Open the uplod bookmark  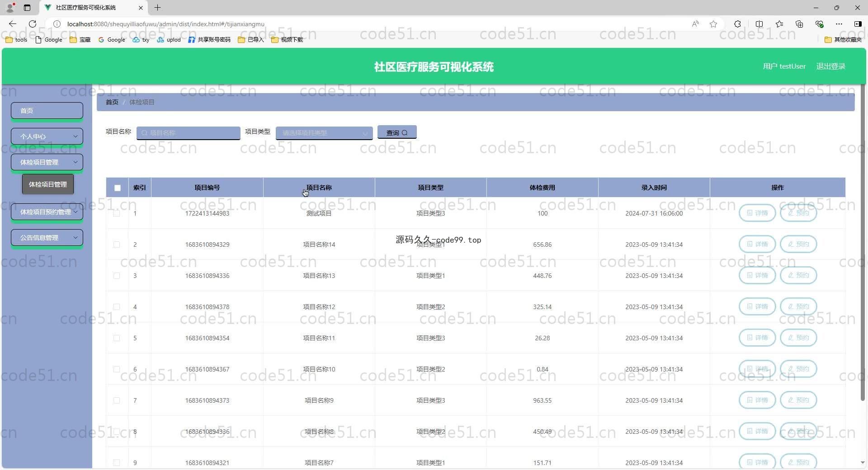click(169, 40)
